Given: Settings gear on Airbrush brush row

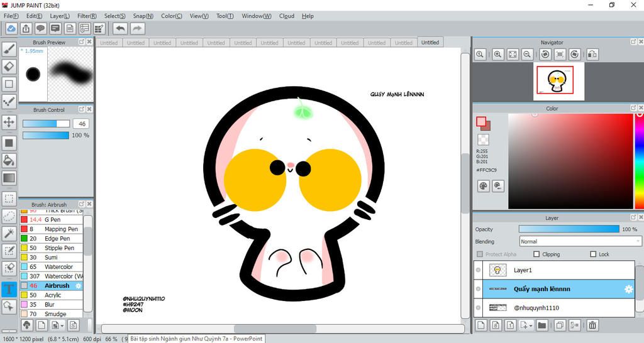Looking at the screenshot, I should pyautogui.click(x=79, y=286).
